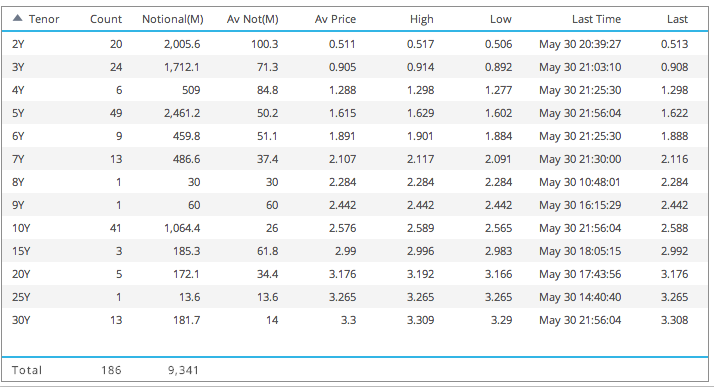Click the 2,461.2 notional cell

[182, 113]
